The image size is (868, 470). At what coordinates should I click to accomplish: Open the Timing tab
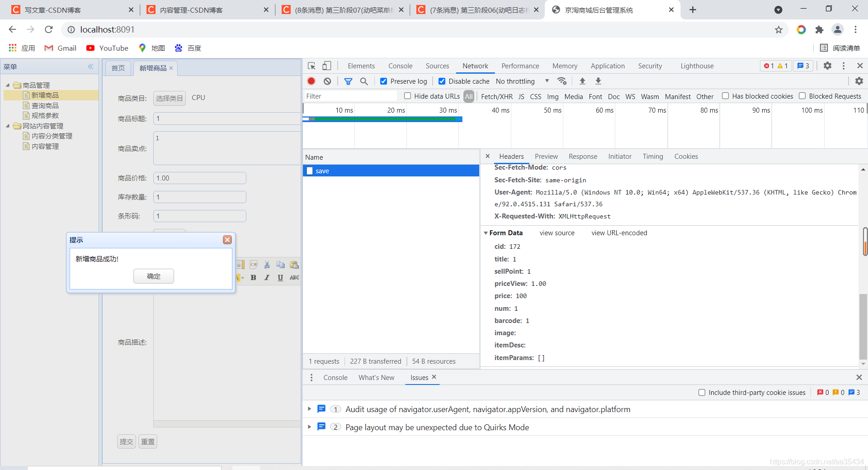(x=653, y=157)
